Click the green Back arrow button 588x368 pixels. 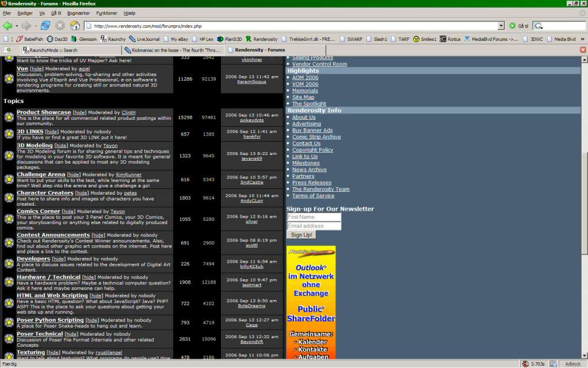(7, 26)
